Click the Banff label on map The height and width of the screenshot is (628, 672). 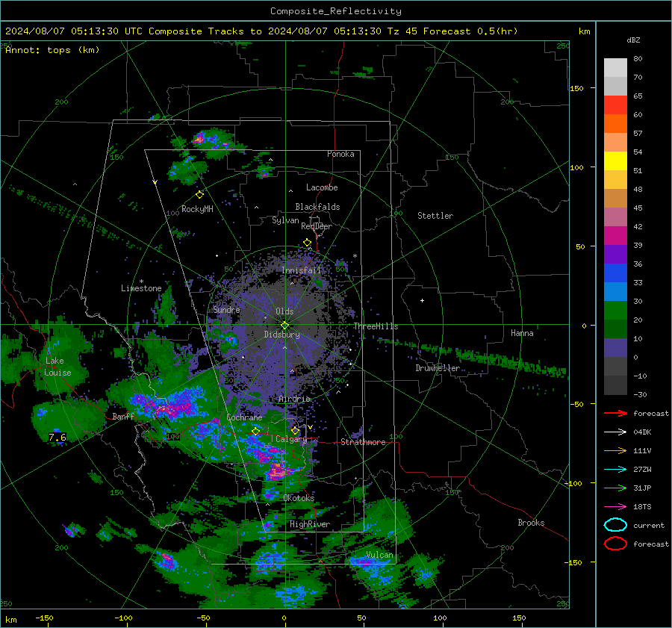pos(123,416)
